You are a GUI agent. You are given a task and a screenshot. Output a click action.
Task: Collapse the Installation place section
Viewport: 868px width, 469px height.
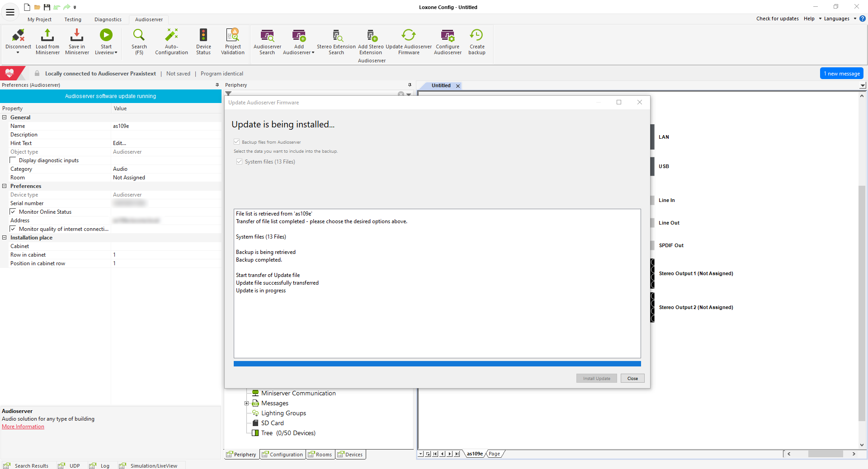[5, 238]
